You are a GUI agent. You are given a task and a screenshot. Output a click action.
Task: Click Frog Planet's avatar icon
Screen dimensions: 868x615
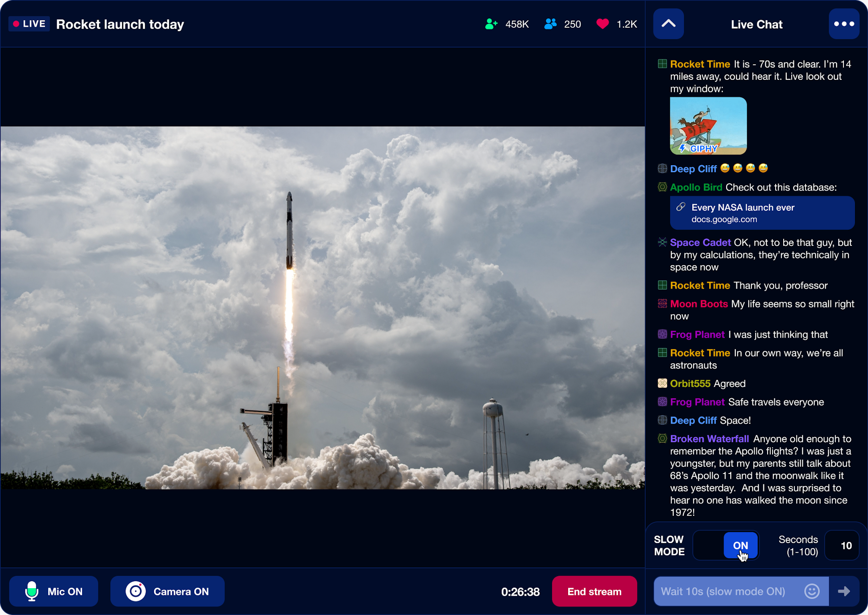pos(662,334)
